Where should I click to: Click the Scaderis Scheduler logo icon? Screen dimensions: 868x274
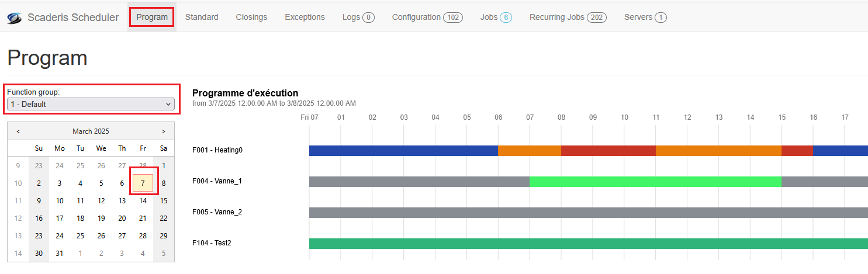14,18
